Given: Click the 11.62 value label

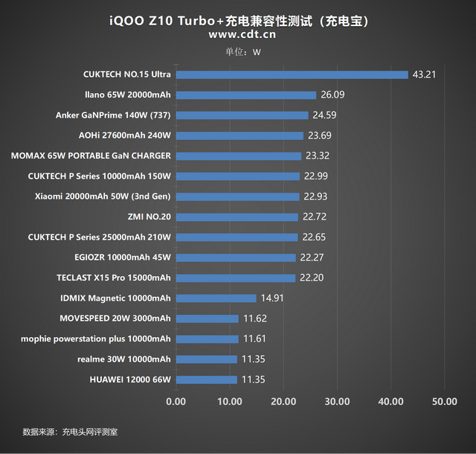Looking at the screenshot, I should [255, 319].
